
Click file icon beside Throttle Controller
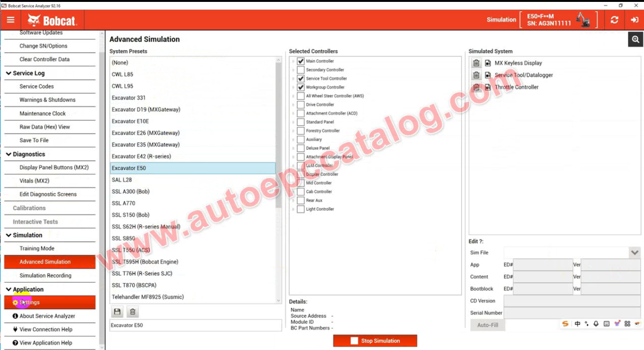pyautogui.click(x=488, y=87)
